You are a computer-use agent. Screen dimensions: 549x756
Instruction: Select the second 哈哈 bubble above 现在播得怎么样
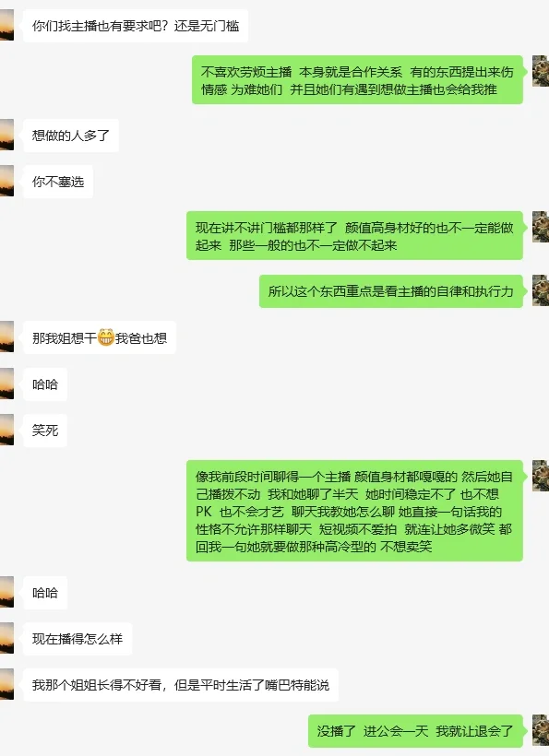click(x=45, y=593)
